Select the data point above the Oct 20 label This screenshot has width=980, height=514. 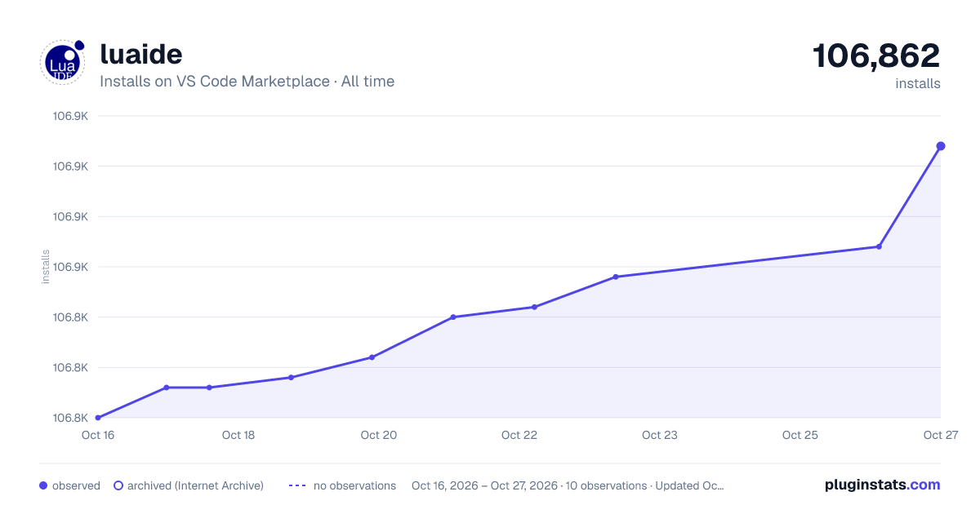point(372,357)
